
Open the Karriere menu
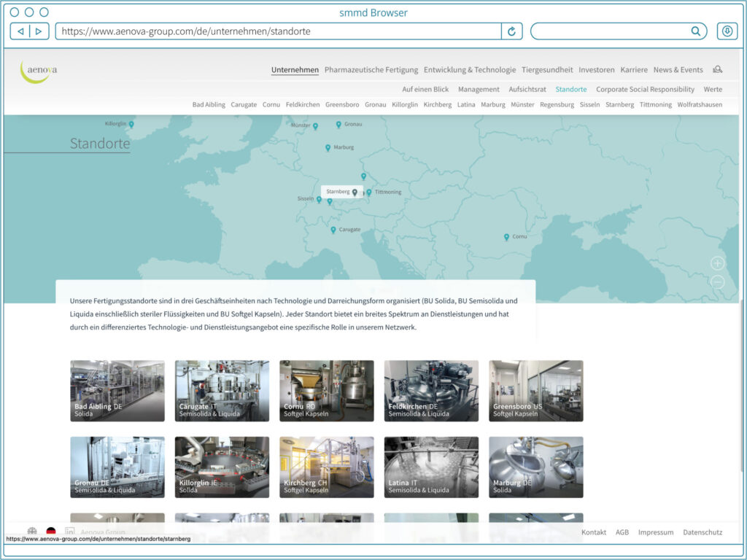click(634, 70)
